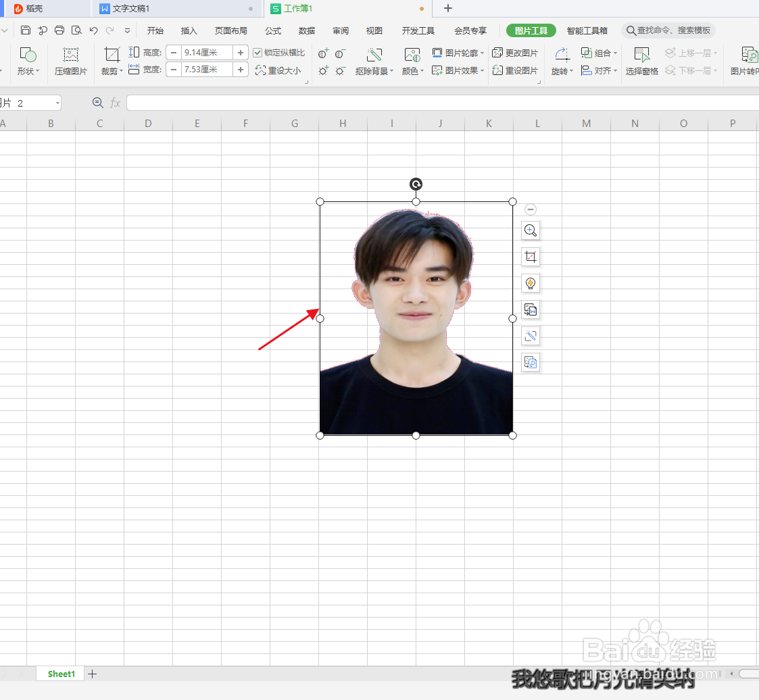Click the formula bar zoom icon
This screenshot has width=759, height=700.
98,103
